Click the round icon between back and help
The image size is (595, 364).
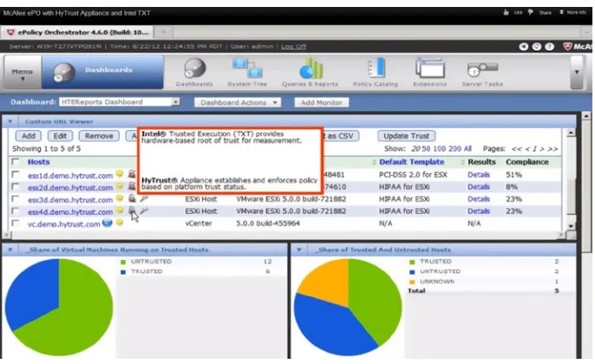(537, 47)
